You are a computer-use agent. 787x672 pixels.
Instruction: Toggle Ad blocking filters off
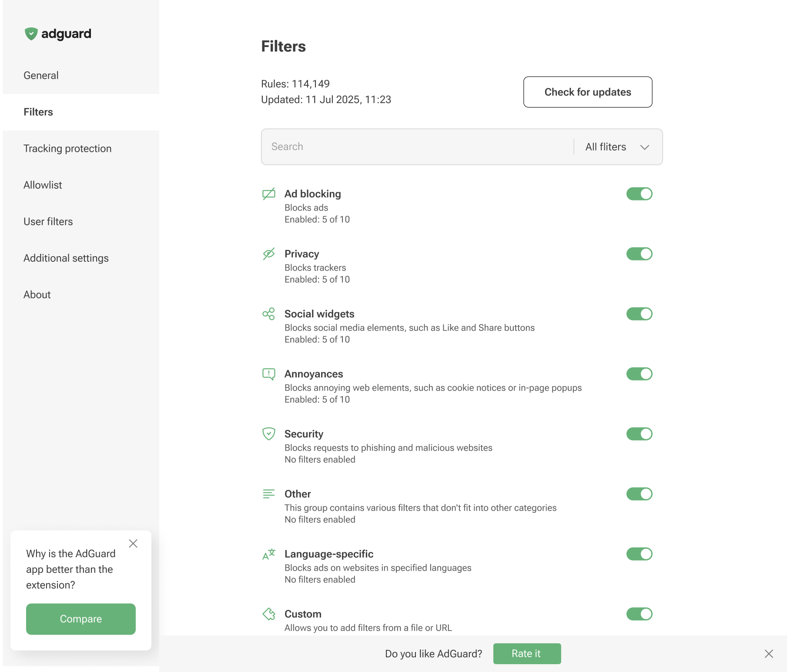(x=639, y=194)
